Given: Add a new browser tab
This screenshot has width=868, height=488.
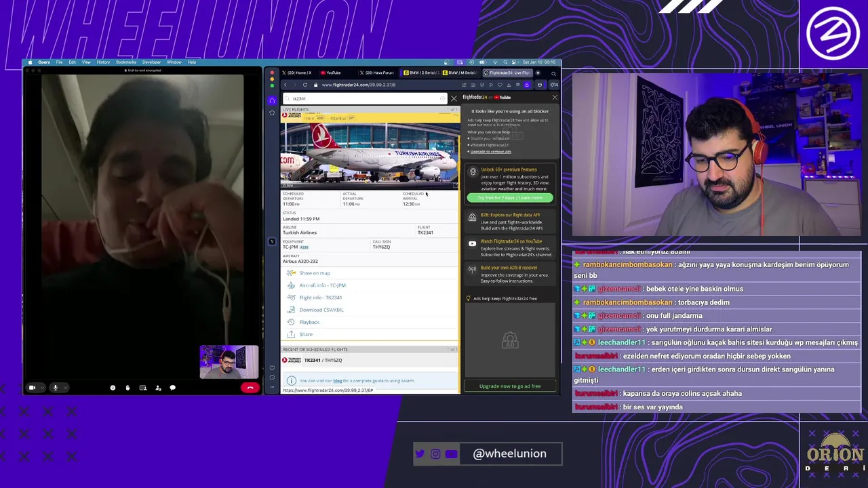Looking at the screenshot, I should 538,73.
